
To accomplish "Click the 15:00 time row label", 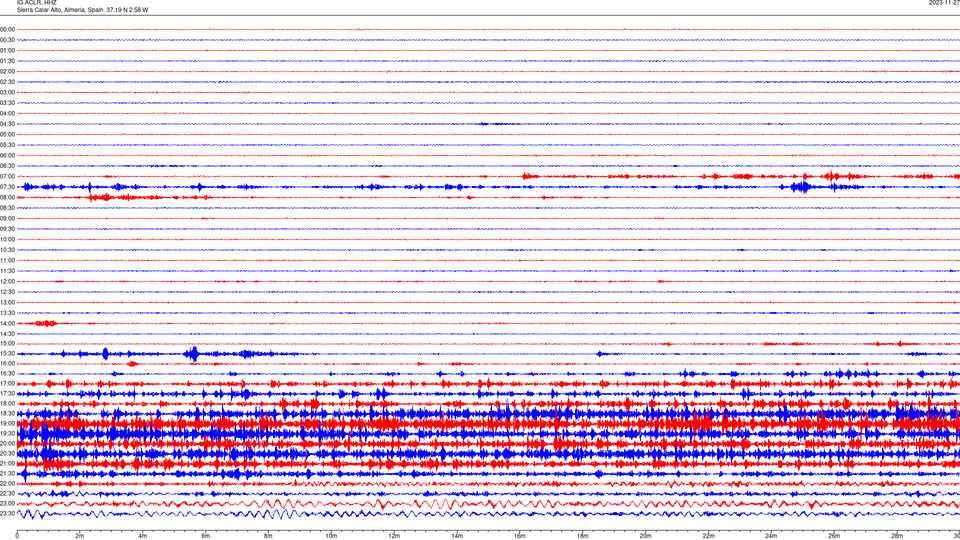I will pyautogui.click(x=7, y=343).
